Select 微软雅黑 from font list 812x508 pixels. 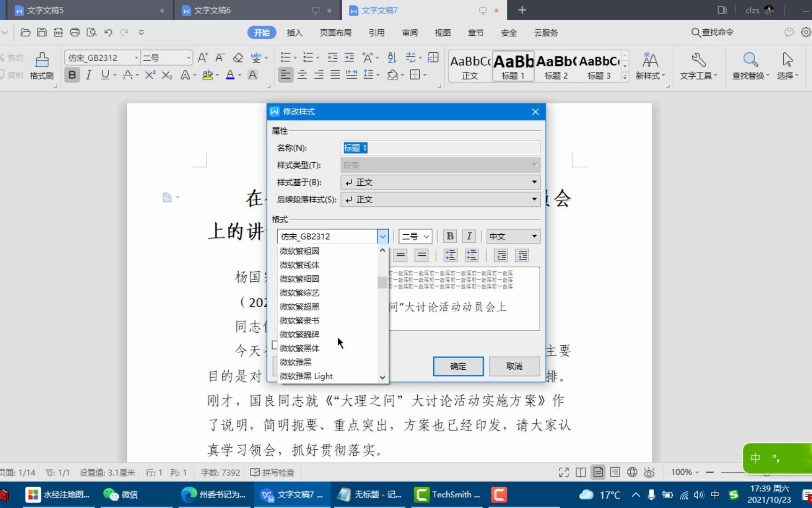328,362
